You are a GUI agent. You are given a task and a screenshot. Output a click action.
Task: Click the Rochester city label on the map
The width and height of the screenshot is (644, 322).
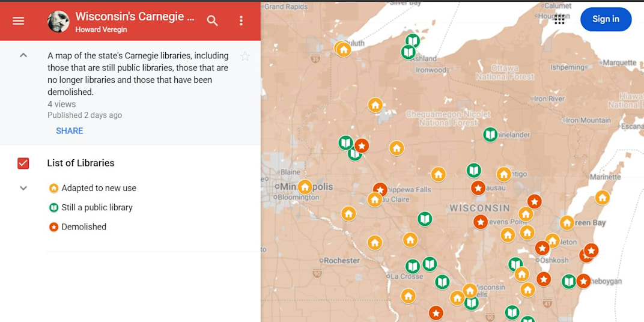pos(342,260)
